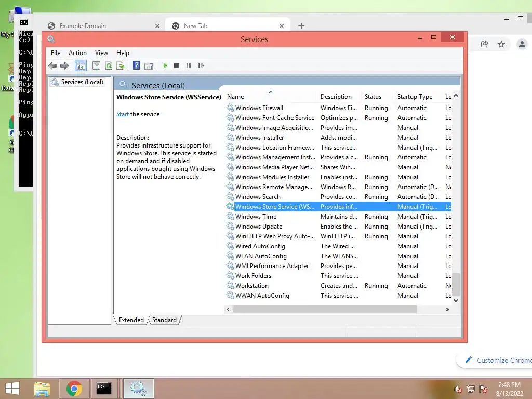Screen dimensions: 532x399
Task: Select the WMI Performance Adapter service
Action: 339,265
